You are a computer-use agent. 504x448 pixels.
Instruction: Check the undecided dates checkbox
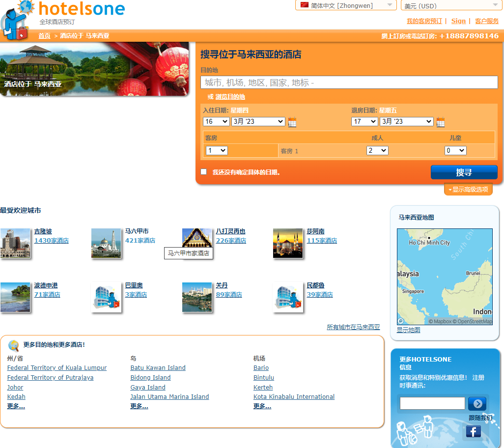(204, 171)
